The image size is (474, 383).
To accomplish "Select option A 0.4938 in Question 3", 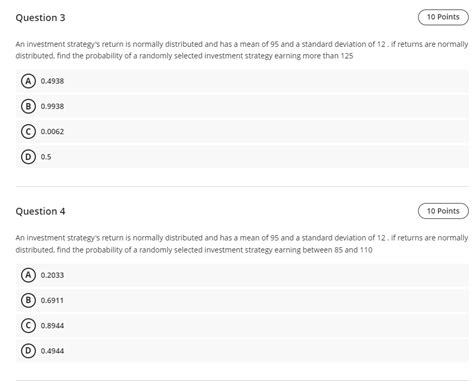I will [x=242, y=81].
